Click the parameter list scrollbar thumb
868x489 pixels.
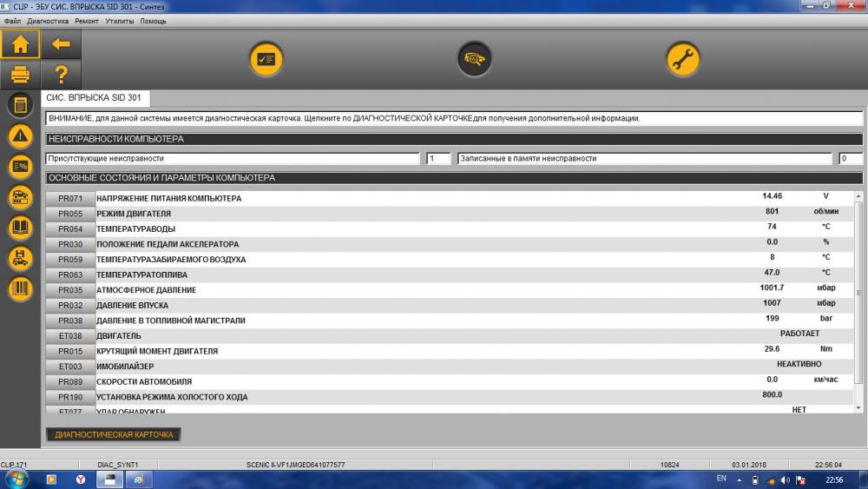[858, 293]
